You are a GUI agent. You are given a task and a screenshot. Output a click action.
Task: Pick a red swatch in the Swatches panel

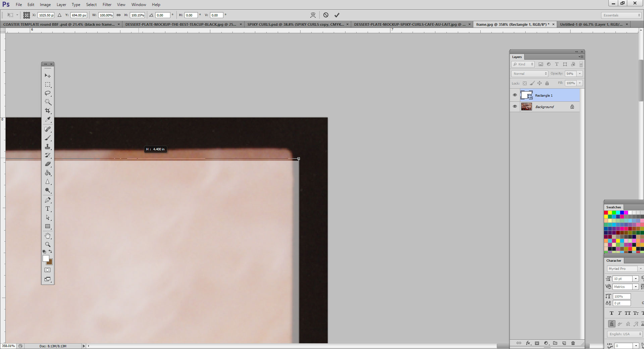[x=606, y=212]
